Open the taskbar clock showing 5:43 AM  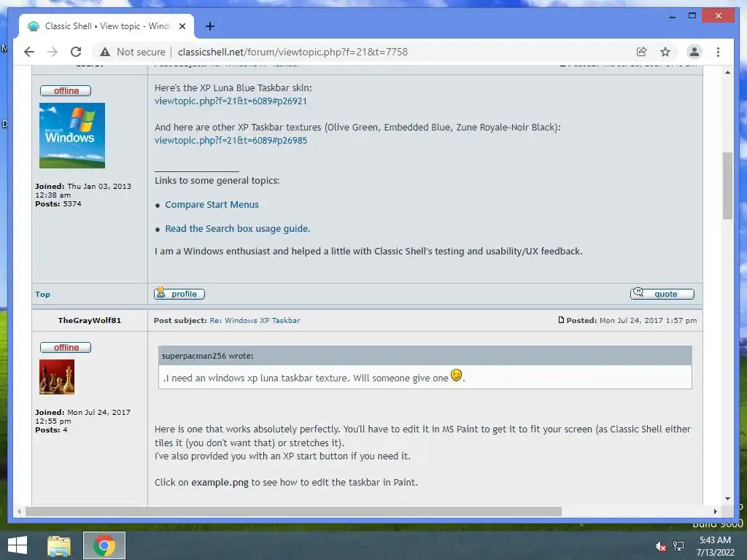pyautogui.click(x=715, y=546)
